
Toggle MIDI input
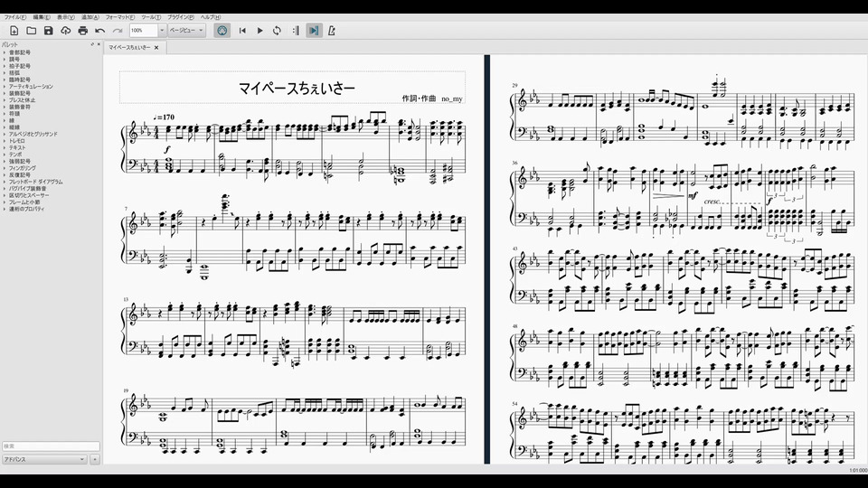tap(222, 31)
